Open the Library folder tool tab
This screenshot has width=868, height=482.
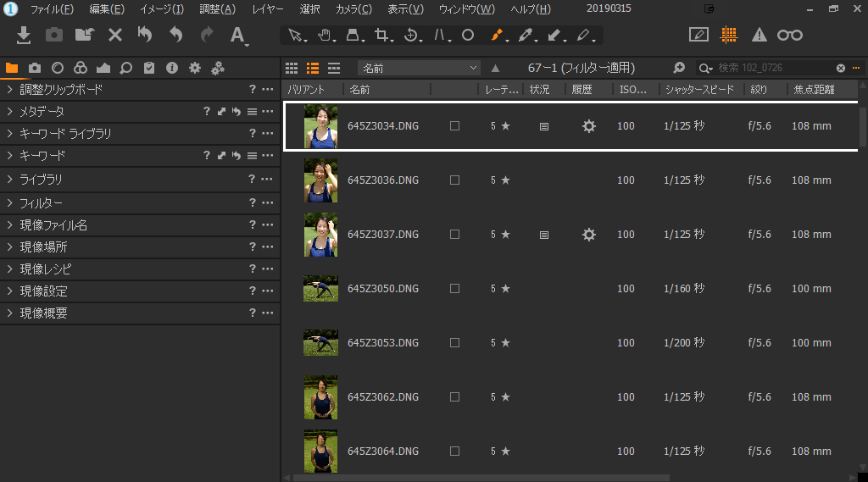pyautogui.click(x=12, y=68)
